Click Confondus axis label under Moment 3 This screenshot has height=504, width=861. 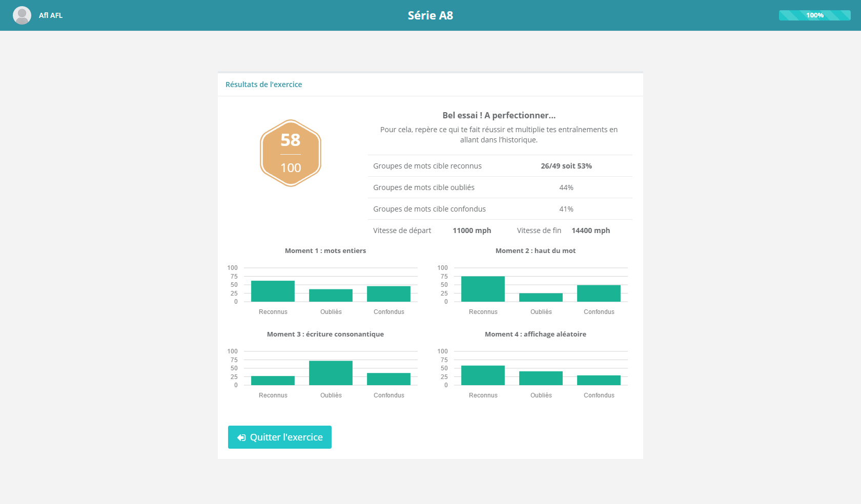389,395
